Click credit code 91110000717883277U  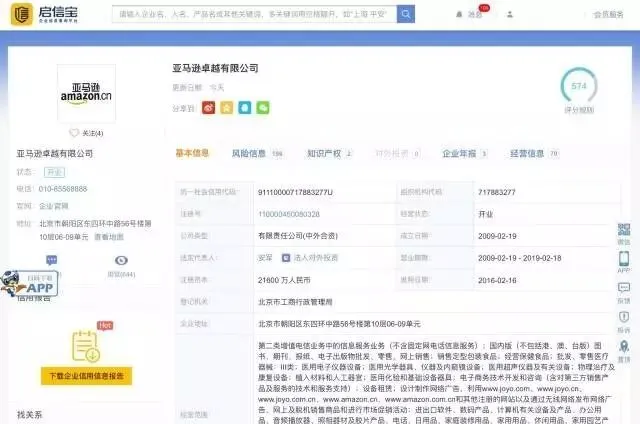[295, 192]
